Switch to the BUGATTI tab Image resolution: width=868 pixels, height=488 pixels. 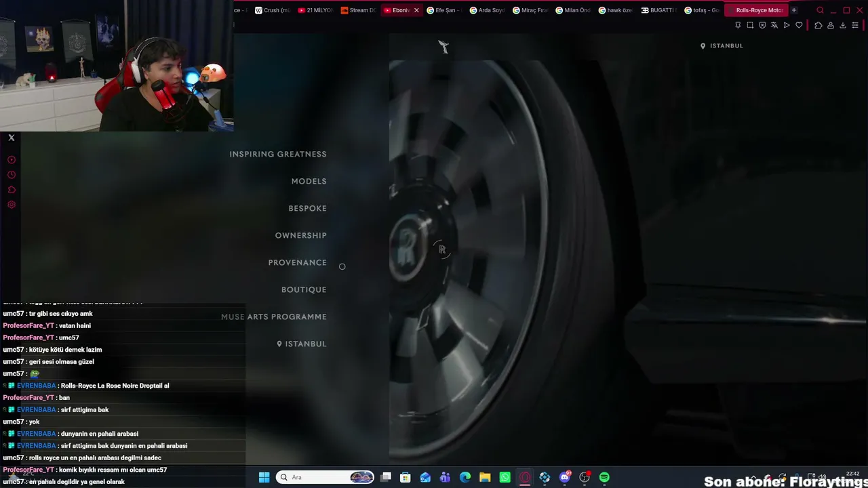(658, 10)
